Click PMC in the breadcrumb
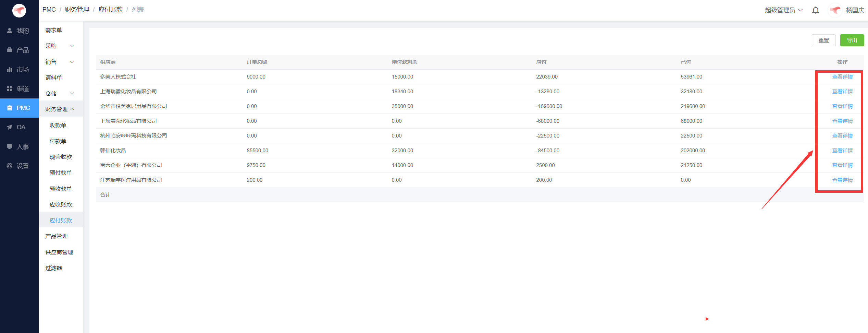The image size is (868, 333). pyautogui.click(x=49, y=10)
